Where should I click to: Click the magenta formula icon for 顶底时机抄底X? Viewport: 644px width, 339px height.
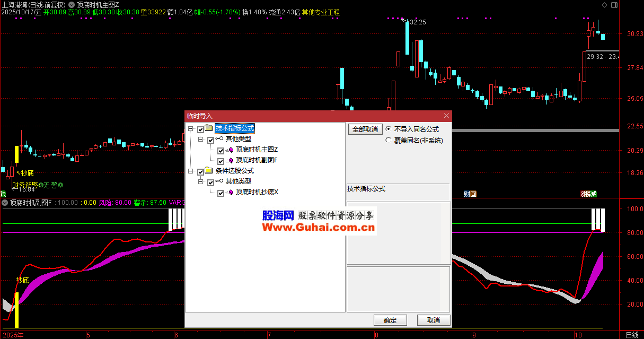coord(231,193)
